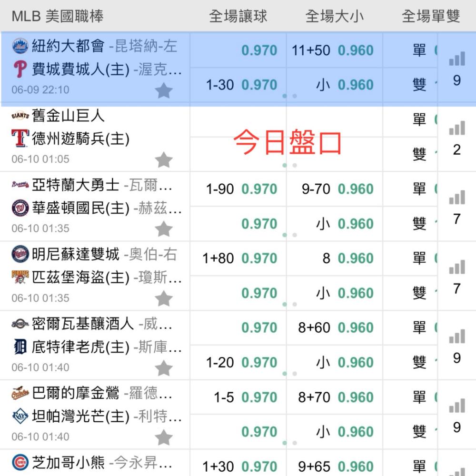Toggle favorite star for 明尼蘇達雙城 game
476x476 pixels.
[164, 298]
